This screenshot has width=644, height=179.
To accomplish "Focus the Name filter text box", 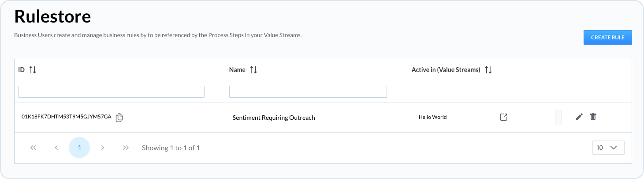I will [x=308, y=91].
